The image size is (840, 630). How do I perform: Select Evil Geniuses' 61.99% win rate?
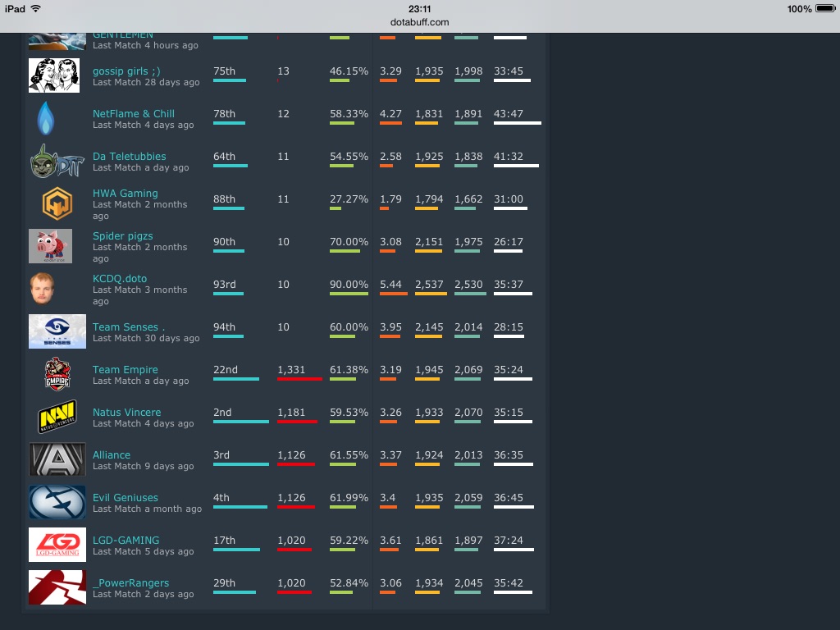coord(349,498)
